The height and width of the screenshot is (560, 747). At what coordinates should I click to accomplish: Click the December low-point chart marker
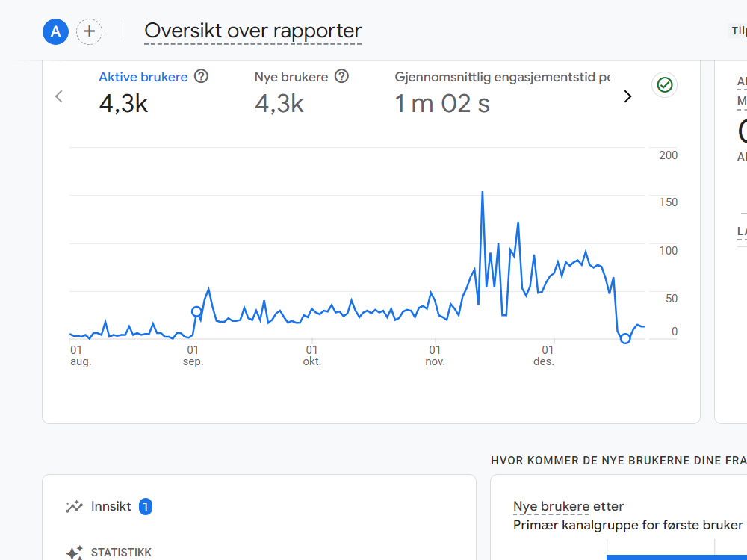(625, 338)
